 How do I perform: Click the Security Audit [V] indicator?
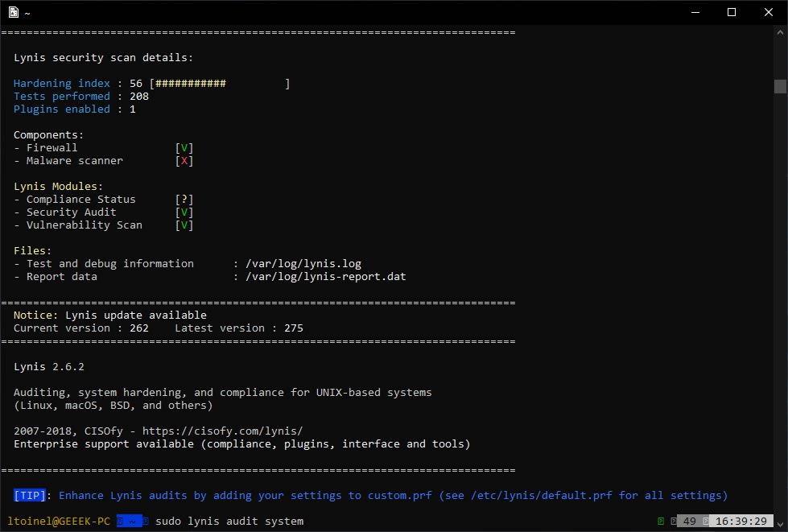coord(184,212)
